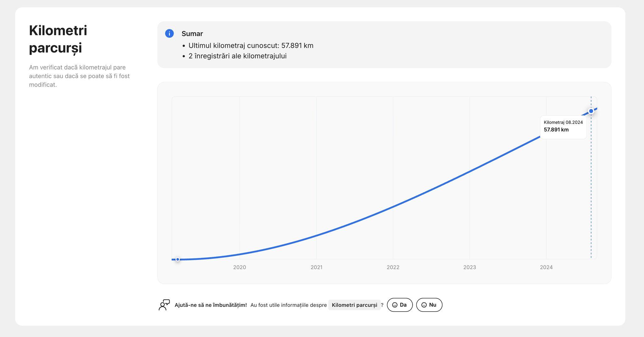Click the neutral face icon in Nu button
The height and width of the screenshot is (337, 644).
[424, 305]
